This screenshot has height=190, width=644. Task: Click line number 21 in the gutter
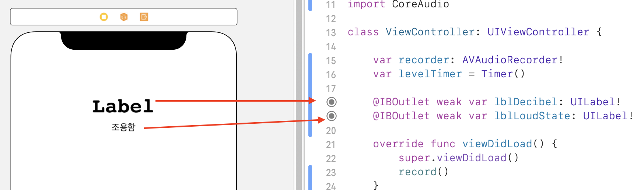point(331,145)
